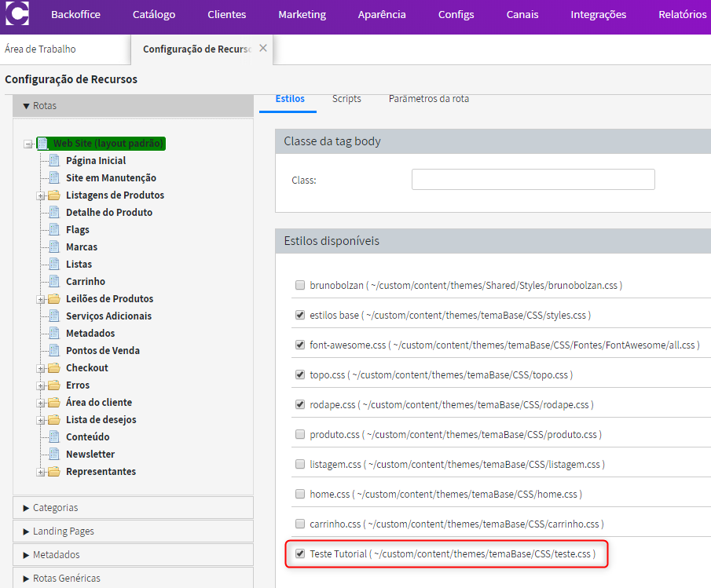Click the Serviços Adicionais page icon
The height and width of the screenshot is (588, 711).
click(x=54, y=316)
